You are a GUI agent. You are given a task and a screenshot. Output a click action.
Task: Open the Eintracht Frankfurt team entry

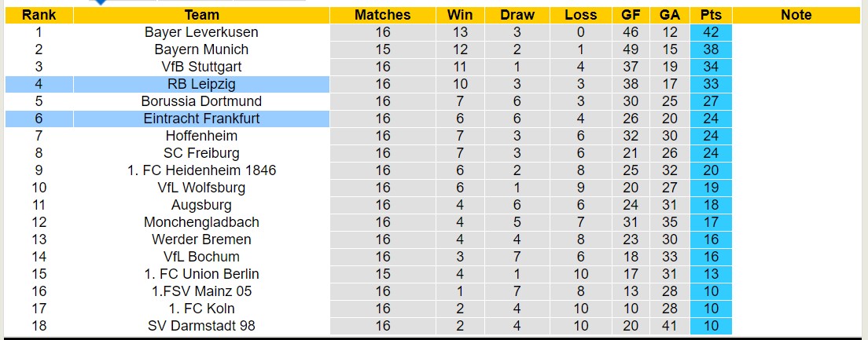[x=201, y=119]
